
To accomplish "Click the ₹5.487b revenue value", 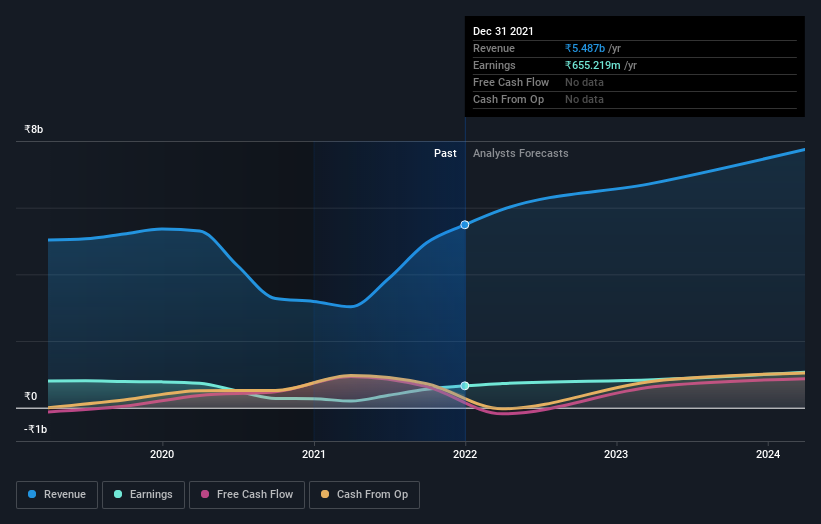I will [585, 48].
